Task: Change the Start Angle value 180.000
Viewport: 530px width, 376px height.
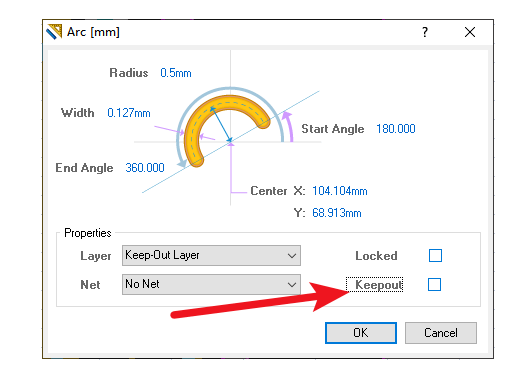Action: point(396,129)
